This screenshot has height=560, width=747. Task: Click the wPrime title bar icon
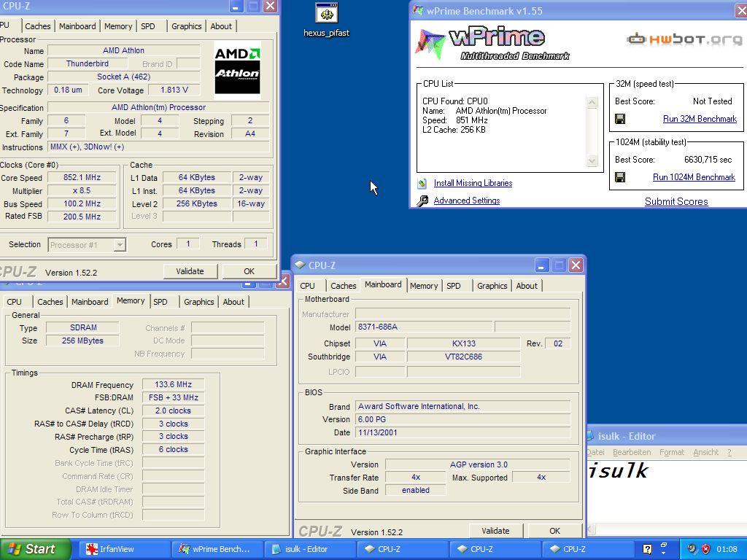pyautogui.click(x=418, y=10)
